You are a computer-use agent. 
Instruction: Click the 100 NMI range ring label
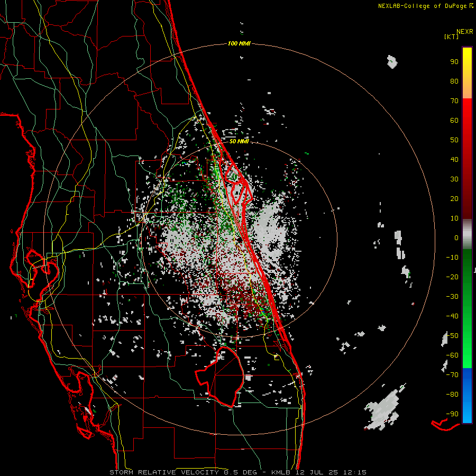pyautogui.click(x=239, y=44)
